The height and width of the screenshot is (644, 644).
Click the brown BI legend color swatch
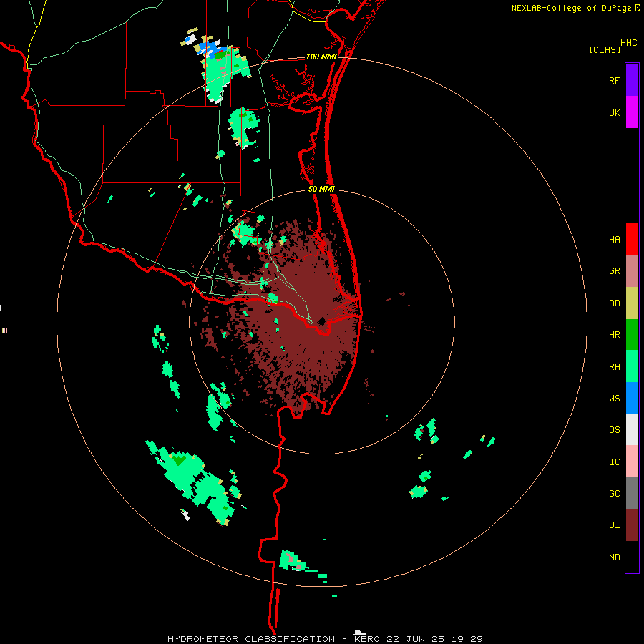[632, 525]
